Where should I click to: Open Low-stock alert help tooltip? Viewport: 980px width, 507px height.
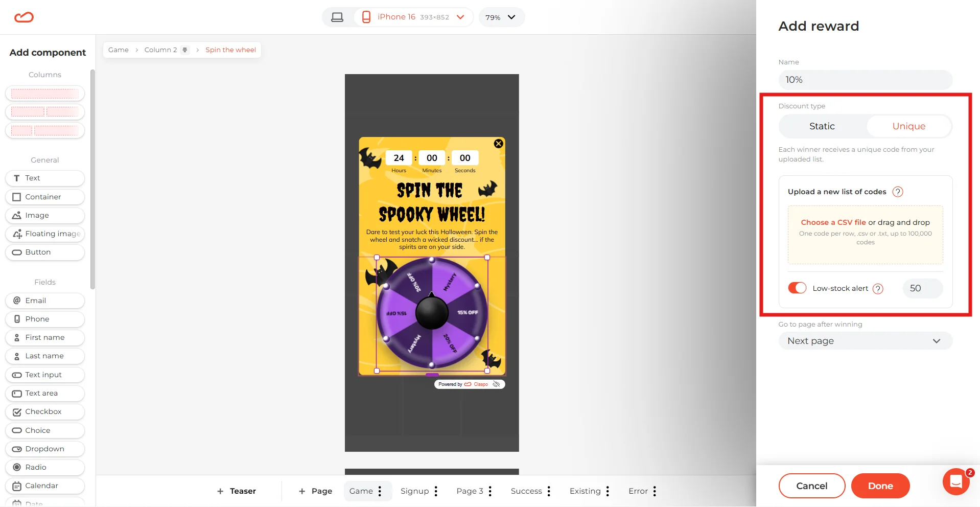[878, 289]
